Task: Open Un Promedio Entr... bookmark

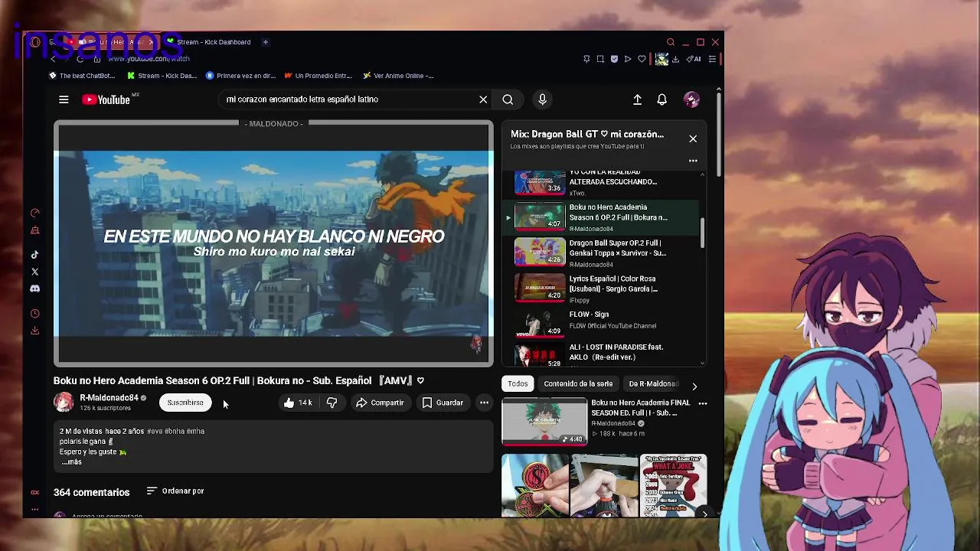Action: point(318,76)
